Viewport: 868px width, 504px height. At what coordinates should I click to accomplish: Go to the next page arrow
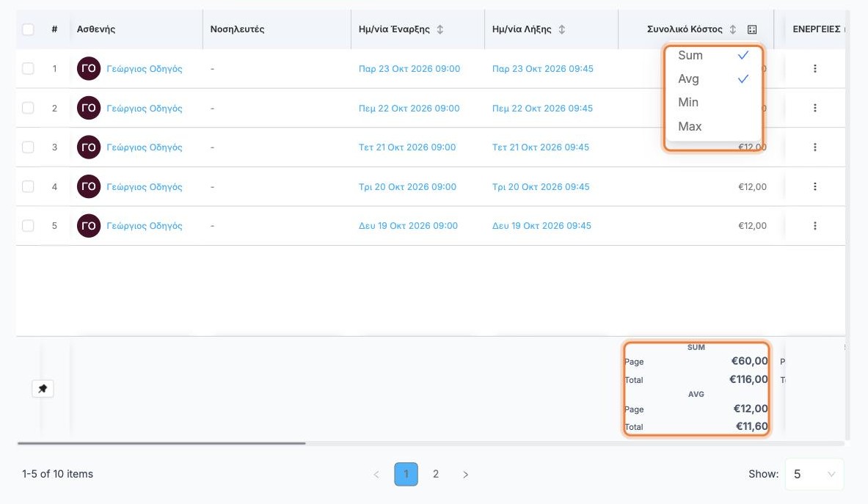(x=466, y=474)
